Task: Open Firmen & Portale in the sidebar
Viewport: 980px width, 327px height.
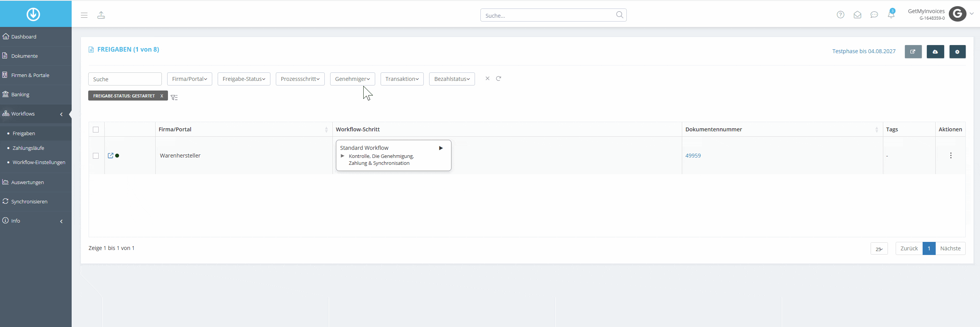Action: [x=36, y=75]
